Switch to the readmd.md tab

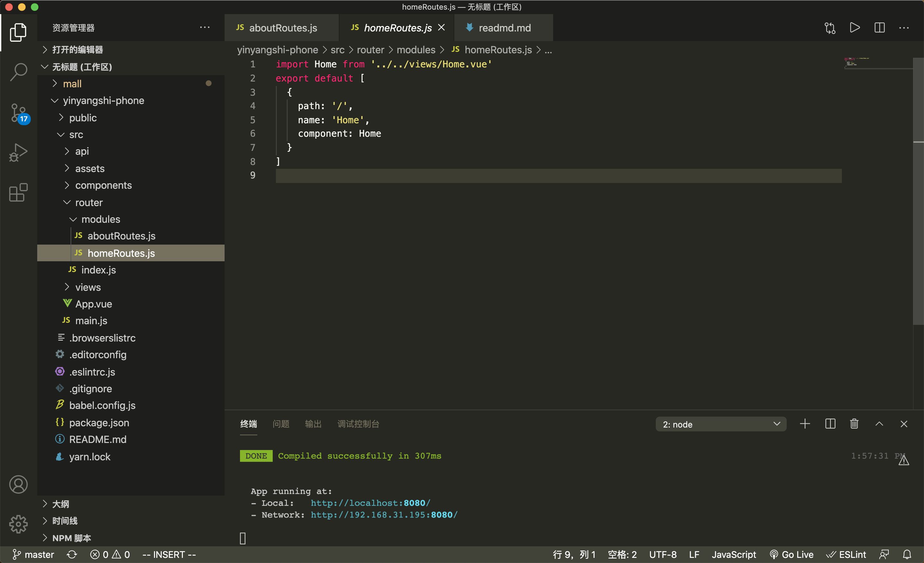click(503, 28)
